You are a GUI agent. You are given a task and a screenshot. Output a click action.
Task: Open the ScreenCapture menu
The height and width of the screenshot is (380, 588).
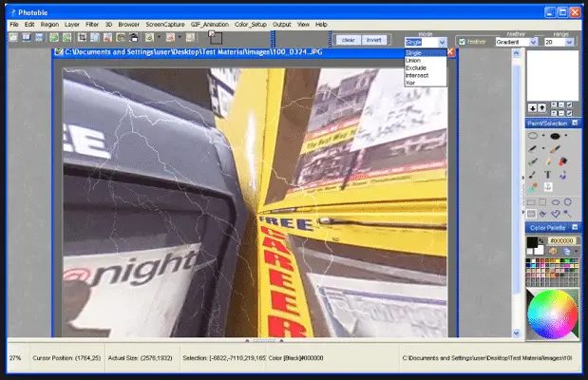165,25
